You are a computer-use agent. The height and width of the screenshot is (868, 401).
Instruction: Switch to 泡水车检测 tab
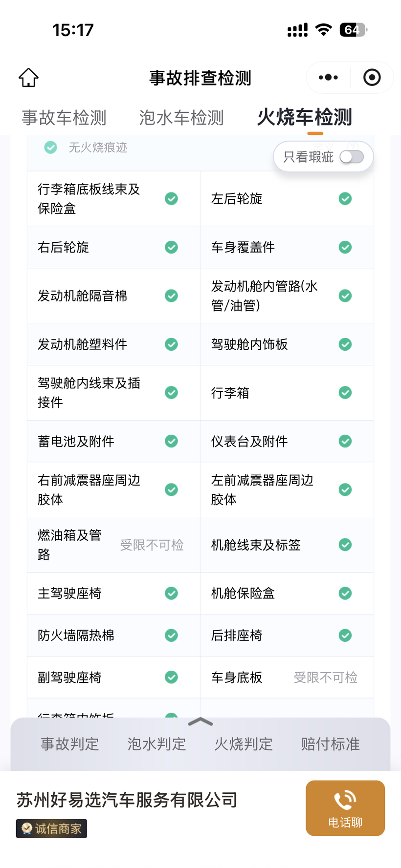pos(181,118)
